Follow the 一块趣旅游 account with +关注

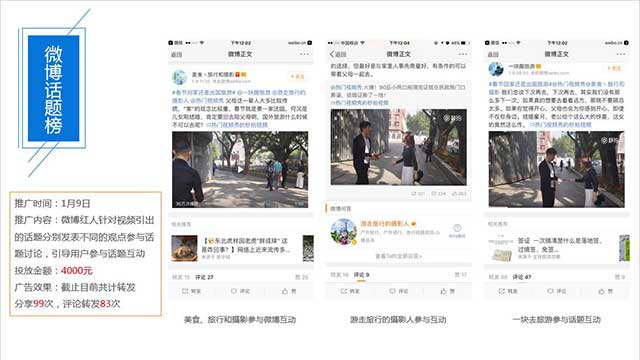click(x=614, y=68)
